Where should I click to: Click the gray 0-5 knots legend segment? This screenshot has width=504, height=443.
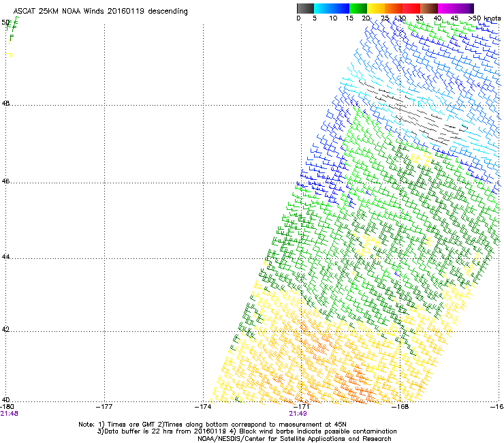305,8
